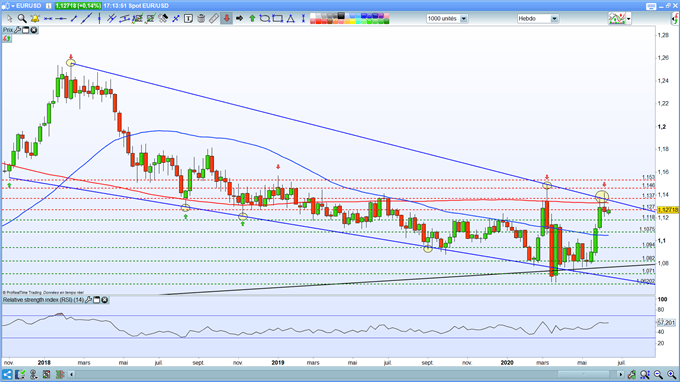The height and width of the screenshot is (382, 680).
Task: Click the right scroll arrow of timeline
Action: pyautogui.click(x=621, y=374)
